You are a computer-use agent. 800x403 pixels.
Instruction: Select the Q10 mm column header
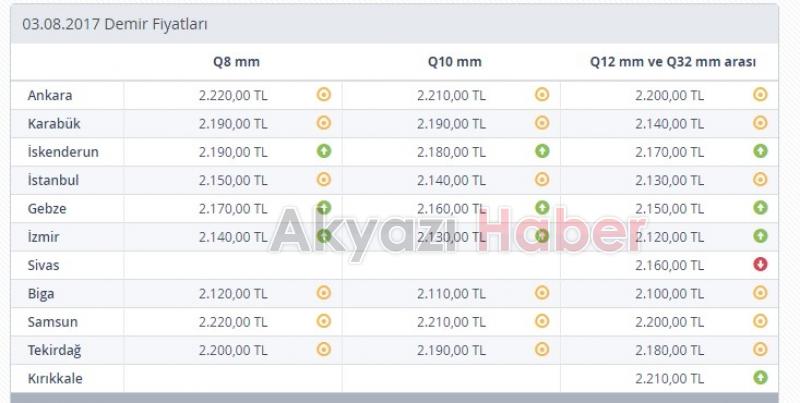[454, 62]
